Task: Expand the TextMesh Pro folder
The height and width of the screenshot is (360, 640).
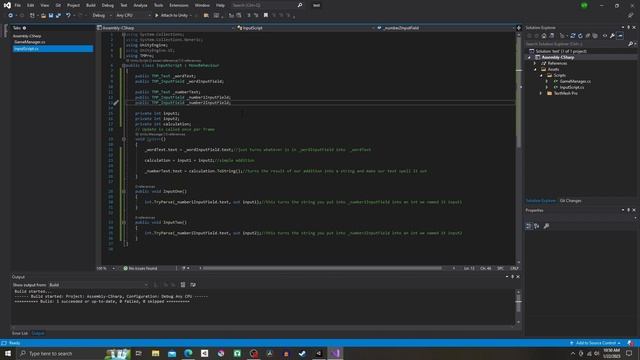Action: pyautogui.click(x=541, y=93)
